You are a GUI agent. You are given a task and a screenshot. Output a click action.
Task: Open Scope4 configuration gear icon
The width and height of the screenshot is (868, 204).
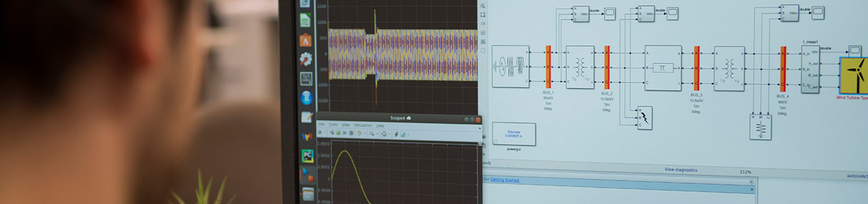(320, 132)
